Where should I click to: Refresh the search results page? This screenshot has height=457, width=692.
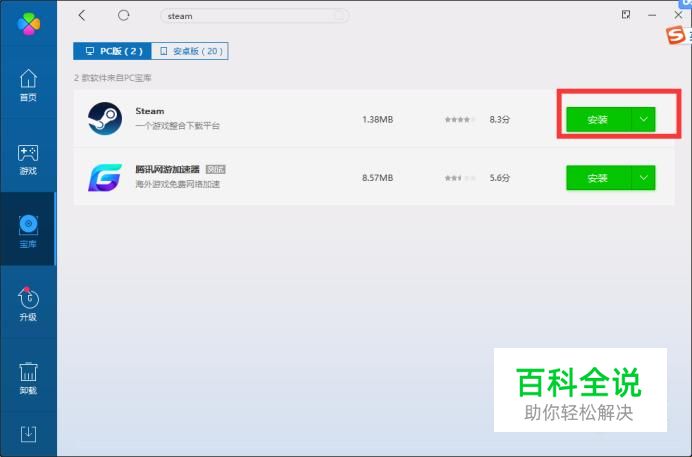(123, 15)
